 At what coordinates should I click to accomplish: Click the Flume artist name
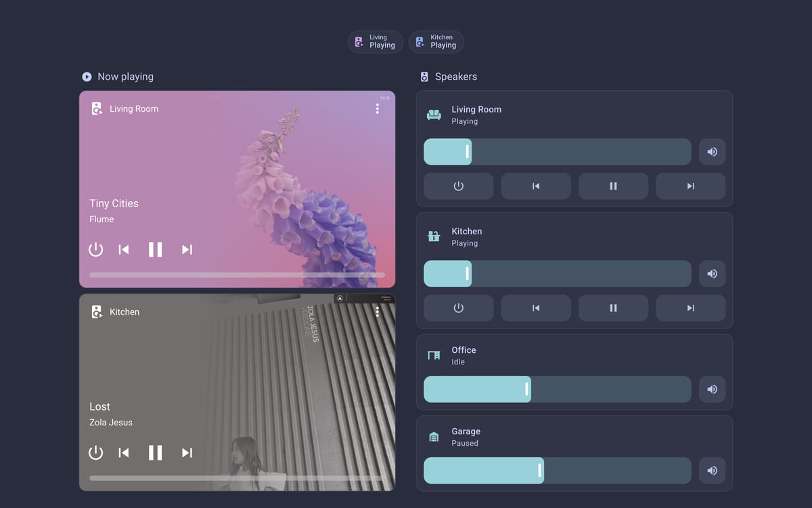[101, 219]
